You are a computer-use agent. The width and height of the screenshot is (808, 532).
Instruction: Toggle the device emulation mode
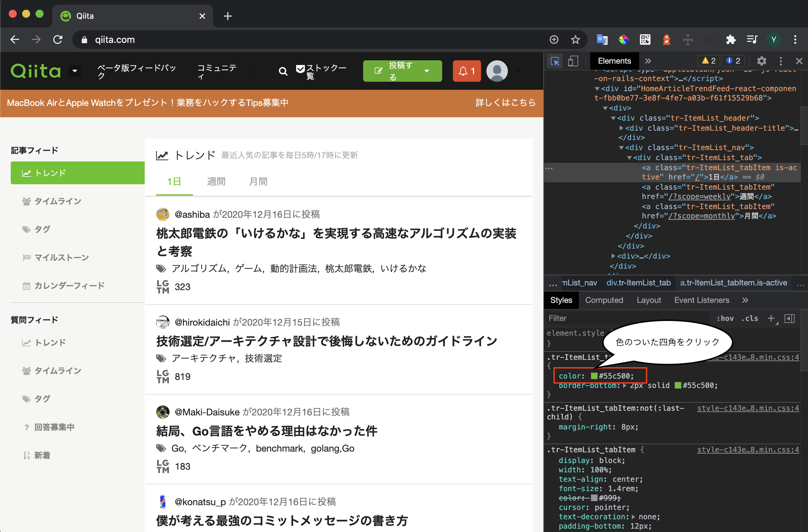coord(573,61)
